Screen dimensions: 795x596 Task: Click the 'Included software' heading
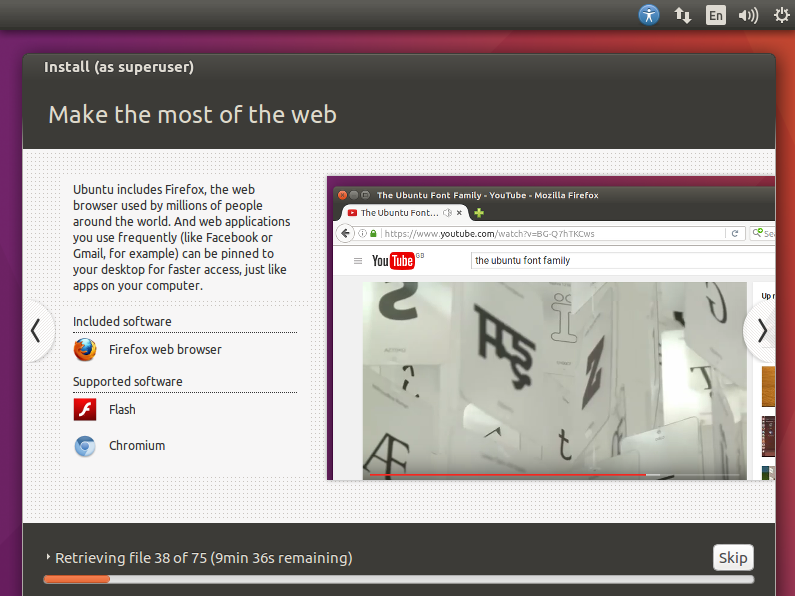[122, 322]
